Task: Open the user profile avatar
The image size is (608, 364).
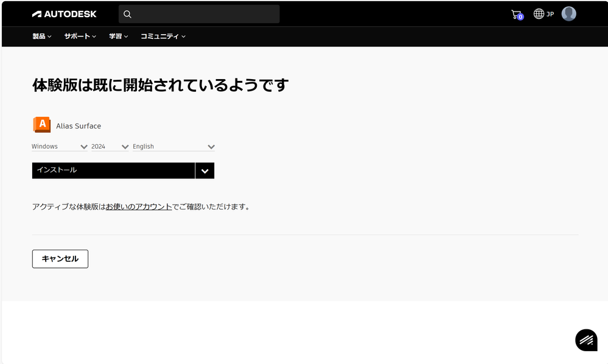Action: coord(568,14)
